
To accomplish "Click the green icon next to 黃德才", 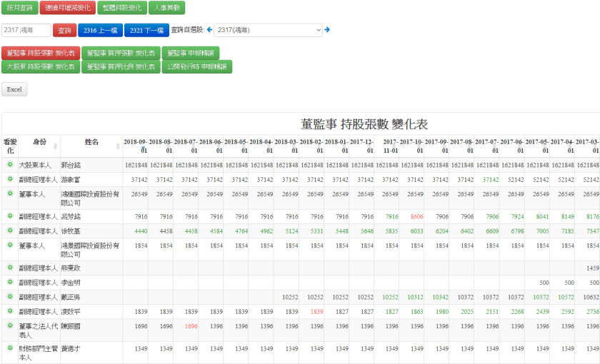I will click(x=10, y=348).
